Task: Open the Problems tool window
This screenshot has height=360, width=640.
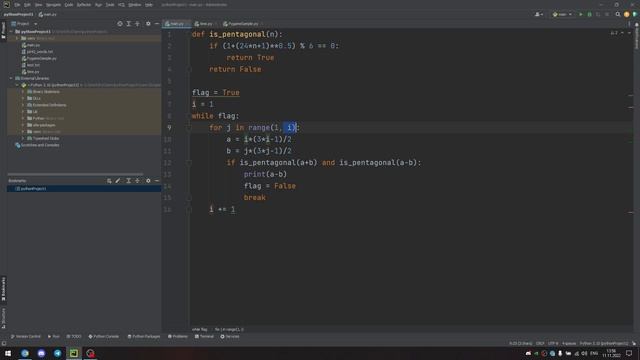Action: (x=178, y=336)
